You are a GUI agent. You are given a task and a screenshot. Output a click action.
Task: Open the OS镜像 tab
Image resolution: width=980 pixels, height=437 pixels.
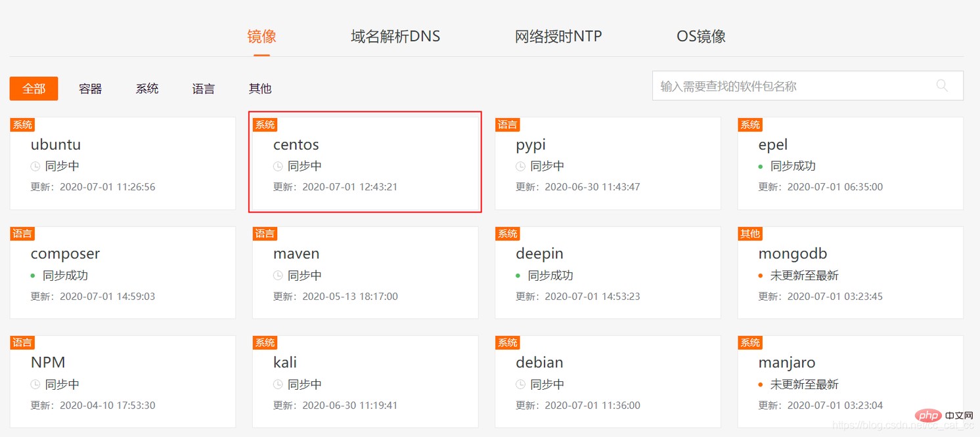tap(701, 36)
